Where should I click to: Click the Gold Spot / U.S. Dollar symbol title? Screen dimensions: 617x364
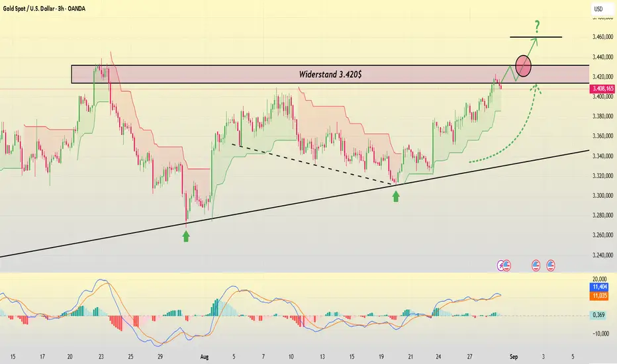point(44,8)
